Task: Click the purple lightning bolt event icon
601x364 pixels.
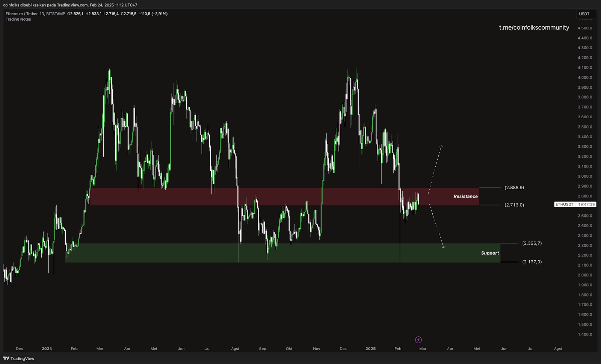Action: point(418,340)
